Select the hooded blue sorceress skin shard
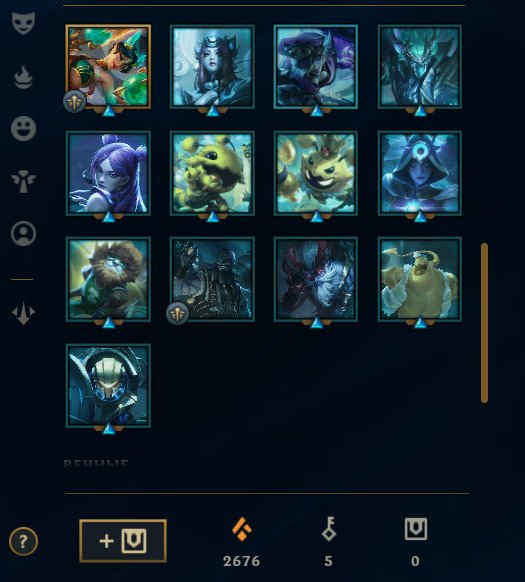Screen dimensions: 525x582 [x=420, y=173]
